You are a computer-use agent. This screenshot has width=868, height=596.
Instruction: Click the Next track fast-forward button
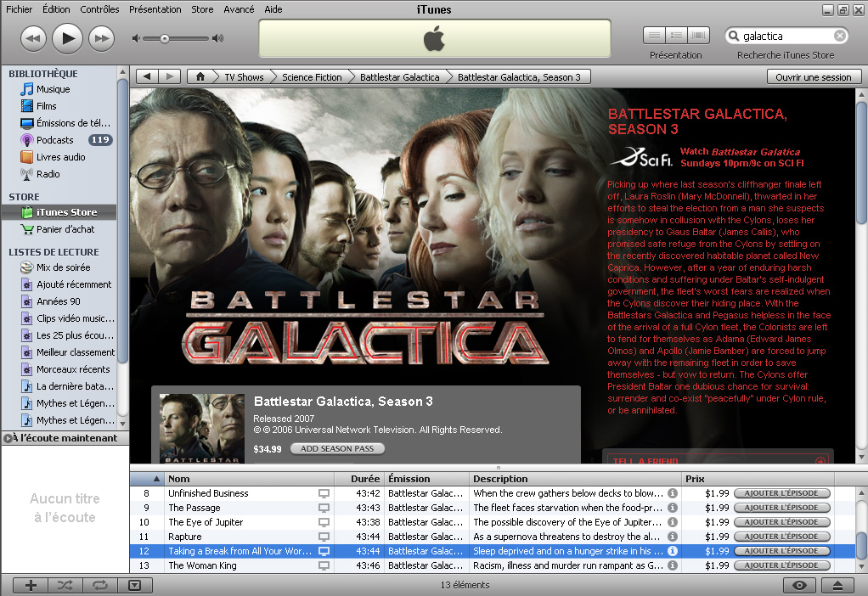tap(101, 39)
